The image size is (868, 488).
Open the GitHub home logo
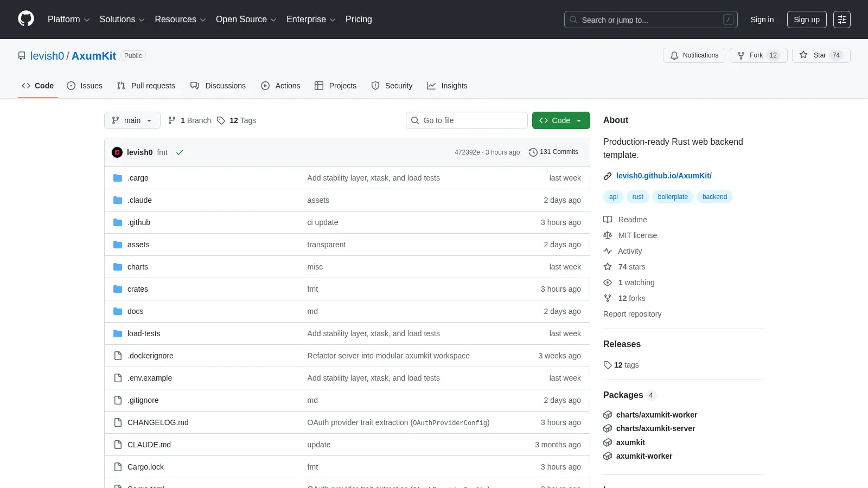pos(26,19)
